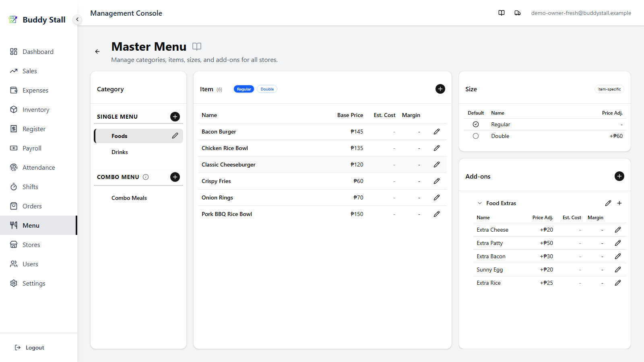644x362 pixels.
Task: Open Attendance in the sidebar
Action: click(39, 167)
